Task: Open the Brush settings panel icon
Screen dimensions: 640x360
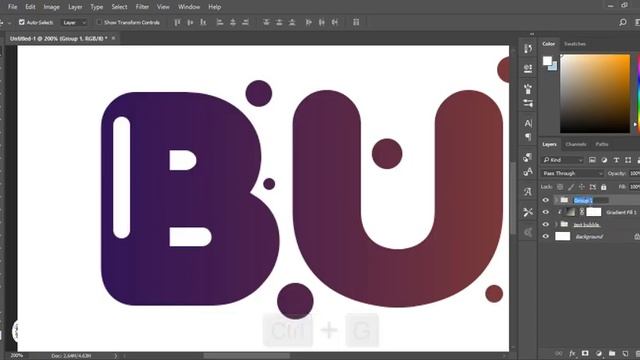Action: coord(528,88)
